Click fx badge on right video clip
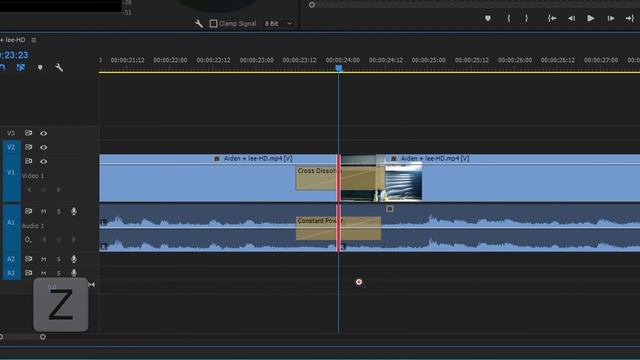The width and height of the screenshot is (640, 360). click(394, 159)
